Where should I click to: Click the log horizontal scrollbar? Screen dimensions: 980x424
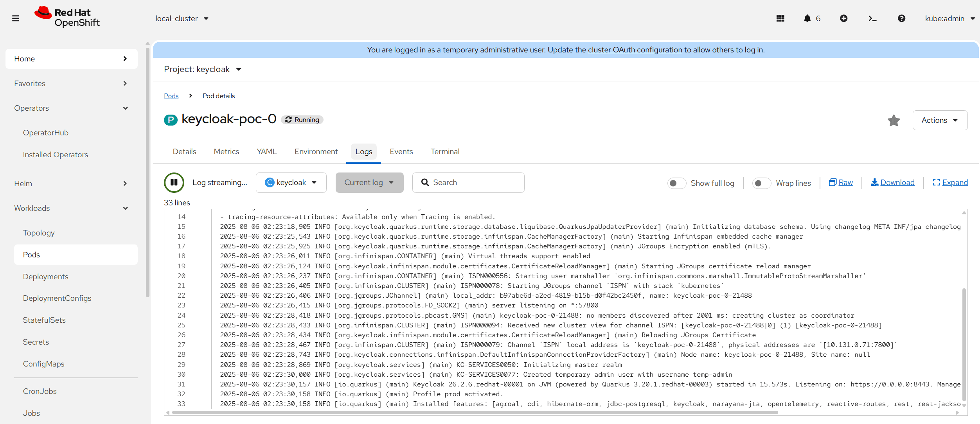click(475, 412)
